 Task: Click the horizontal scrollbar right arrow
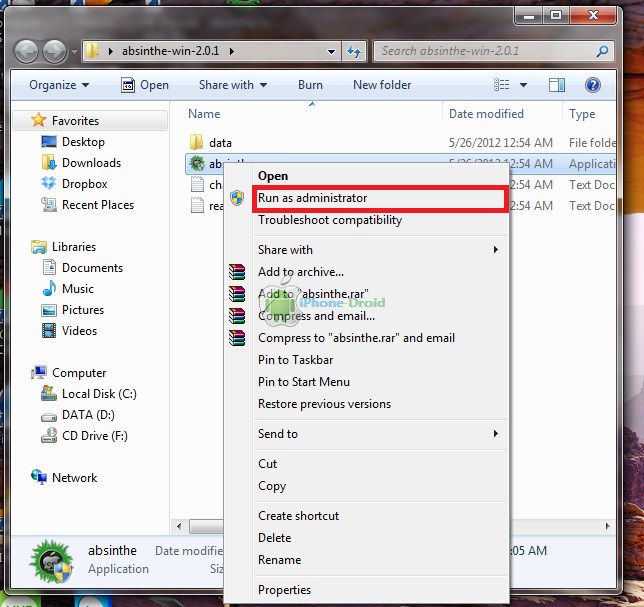tap(607, 526)
